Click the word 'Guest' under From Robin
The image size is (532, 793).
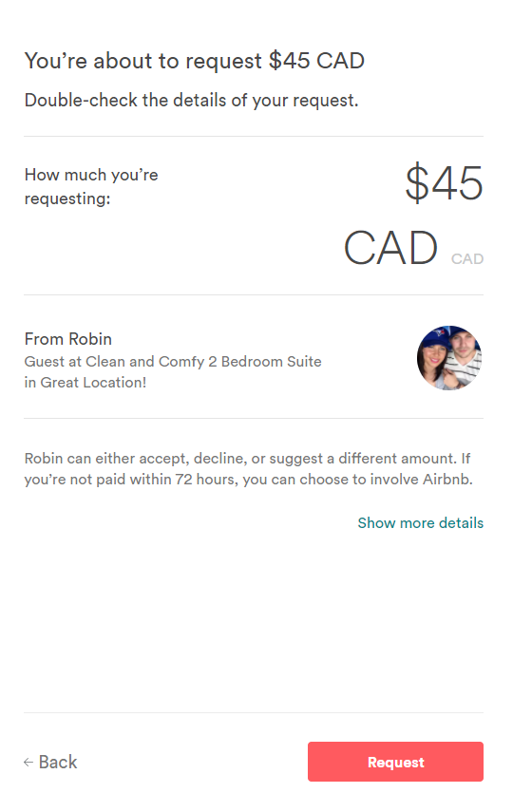44,362
